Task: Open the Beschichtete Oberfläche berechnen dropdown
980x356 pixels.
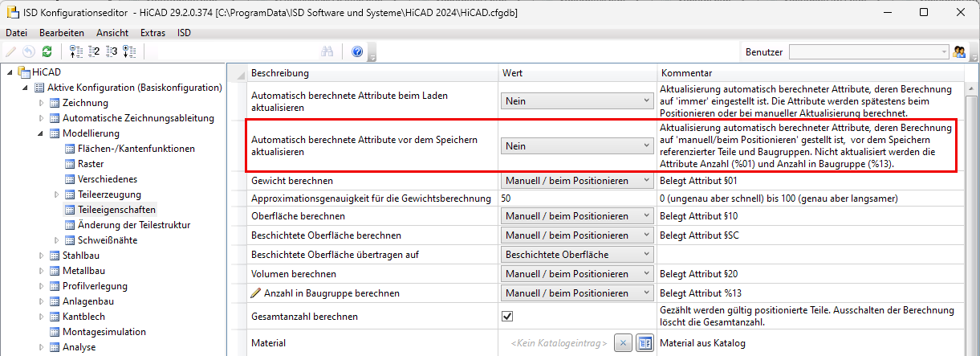Action: tap(577, 235)
